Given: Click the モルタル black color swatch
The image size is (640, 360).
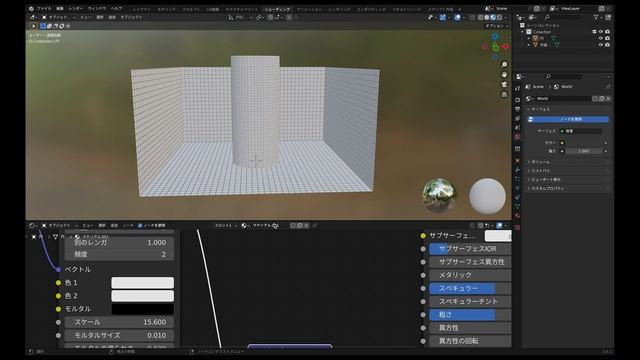Looking at the screenshot, I should coord(142,309).
